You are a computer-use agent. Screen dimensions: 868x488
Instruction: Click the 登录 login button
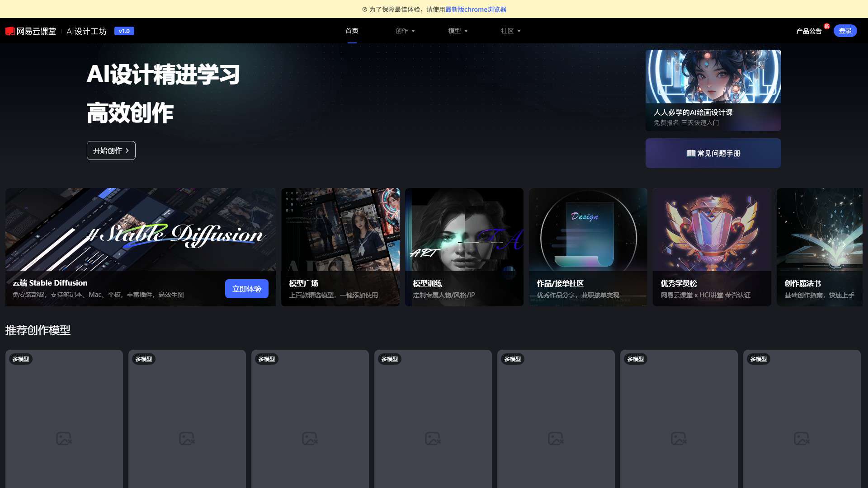[845, 31]
